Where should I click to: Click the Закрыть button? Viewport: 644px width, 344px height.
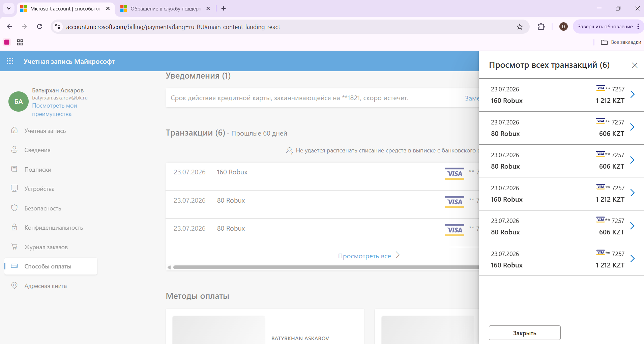(525, 333)
